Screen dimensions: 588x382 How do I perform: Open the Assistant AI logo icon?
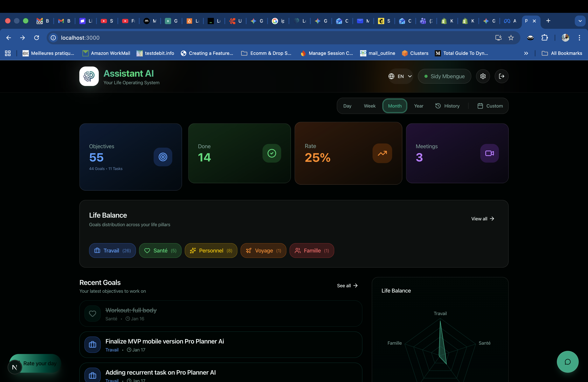click(89, 76)
